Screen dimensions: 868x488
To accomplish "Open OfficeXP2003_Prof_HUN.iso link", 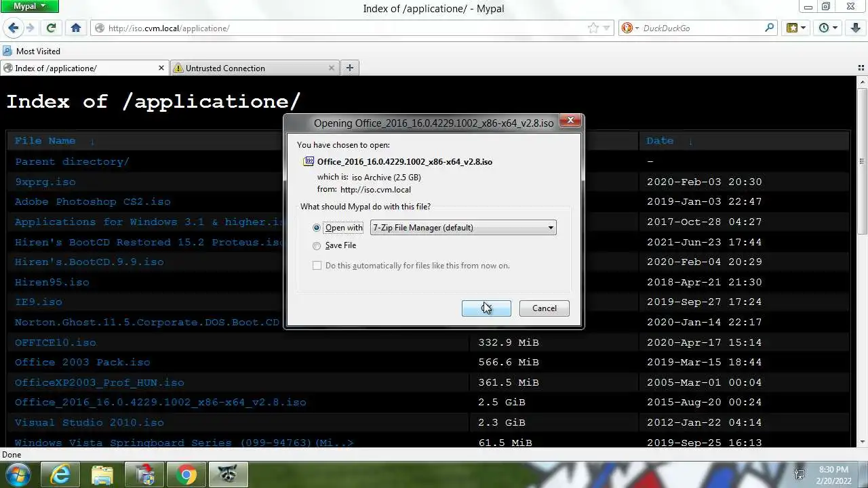I will (x=100, y=382).
